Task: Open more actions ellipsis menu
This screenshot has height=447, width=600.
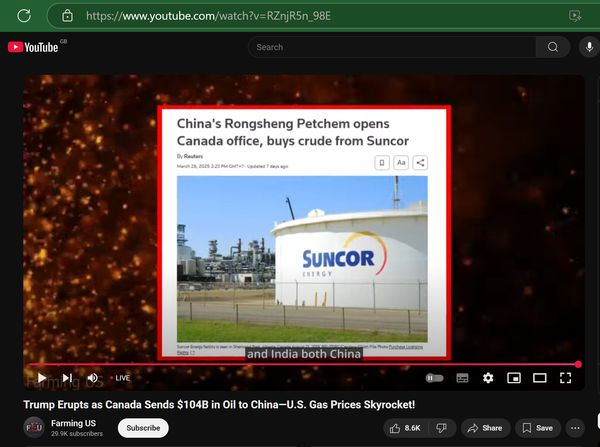Action: tap(575, 428)
